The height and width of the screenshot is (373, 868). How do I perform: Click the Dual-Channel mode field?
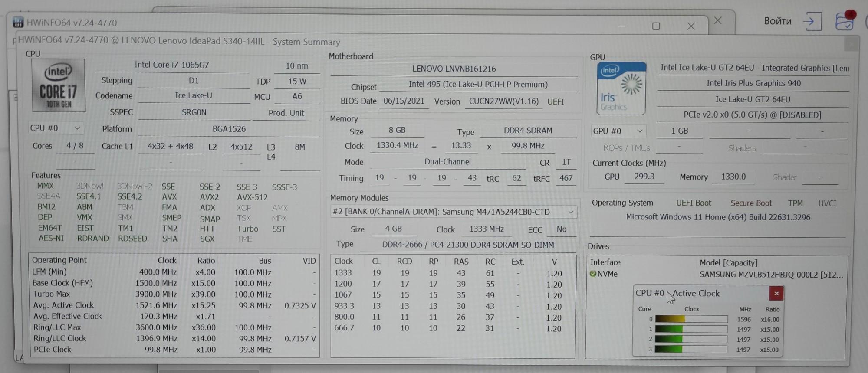447,162
